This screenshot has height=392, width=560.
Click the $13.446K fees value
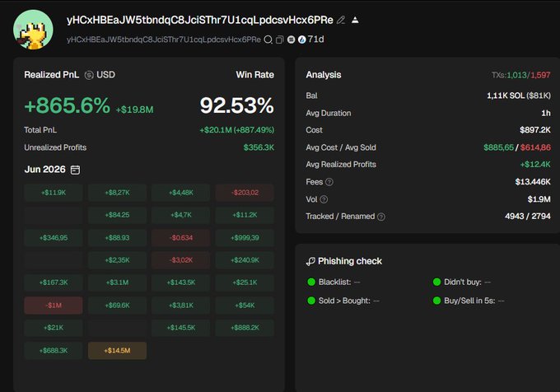tap(533, 182)
